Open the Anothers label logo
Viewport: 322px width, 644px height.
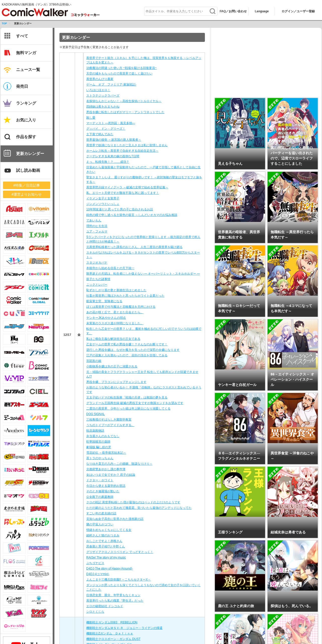point(14,431)
